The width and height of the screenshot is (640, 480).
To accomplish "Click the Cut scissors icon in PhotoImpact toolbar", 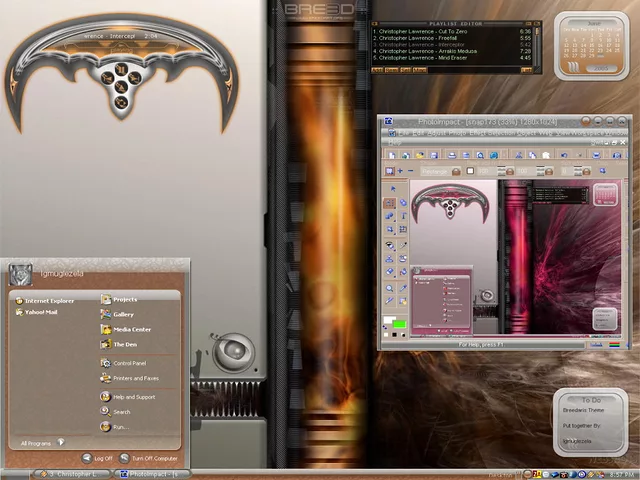I will [x=518, y=155].
